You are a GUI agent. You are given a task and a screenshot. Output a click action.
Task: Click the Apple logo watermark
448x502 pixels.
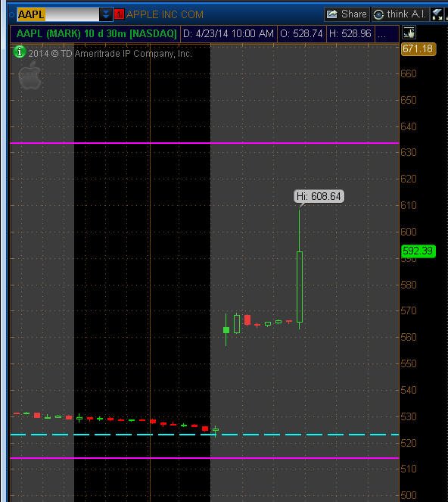click(x=30, y=76)
